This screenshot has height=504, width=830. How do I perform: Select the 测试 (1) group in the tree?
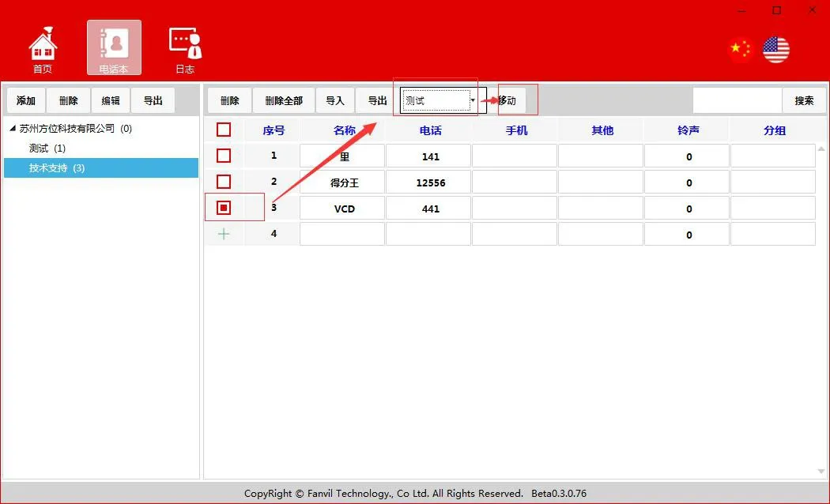click(47, 149)
